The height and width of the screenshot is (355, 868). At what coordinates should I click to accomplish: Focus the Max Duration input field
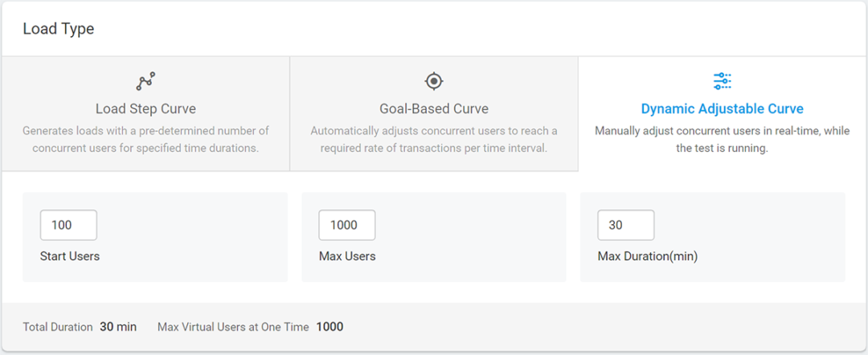[x=625, y=226]
